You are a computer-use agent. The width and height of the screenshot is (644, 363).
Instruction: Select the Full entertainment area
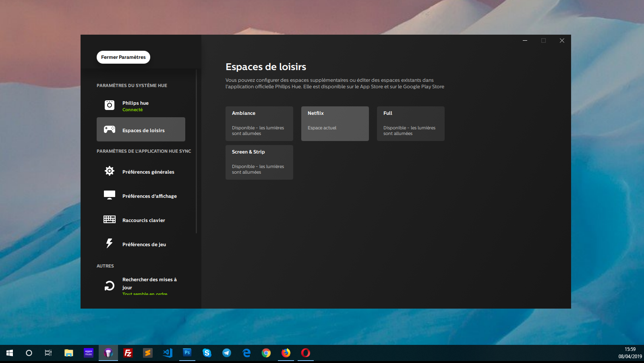pyautogui.click(x=410, y=123)
